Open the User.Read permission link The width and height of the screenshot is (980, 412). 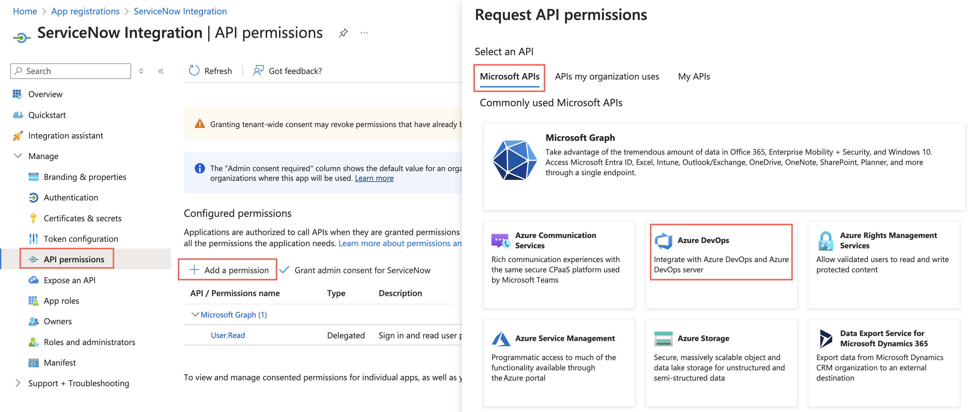[228, 335]
